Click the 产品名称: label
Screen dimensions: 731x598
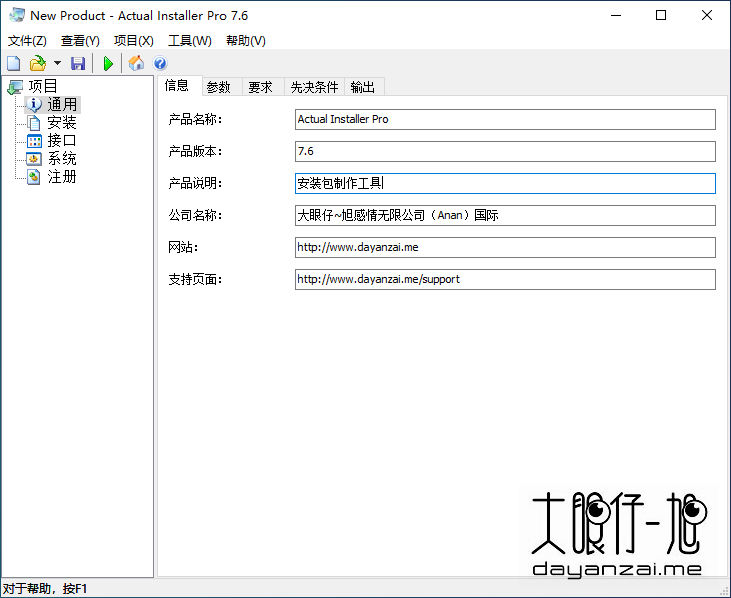point(195,120)
